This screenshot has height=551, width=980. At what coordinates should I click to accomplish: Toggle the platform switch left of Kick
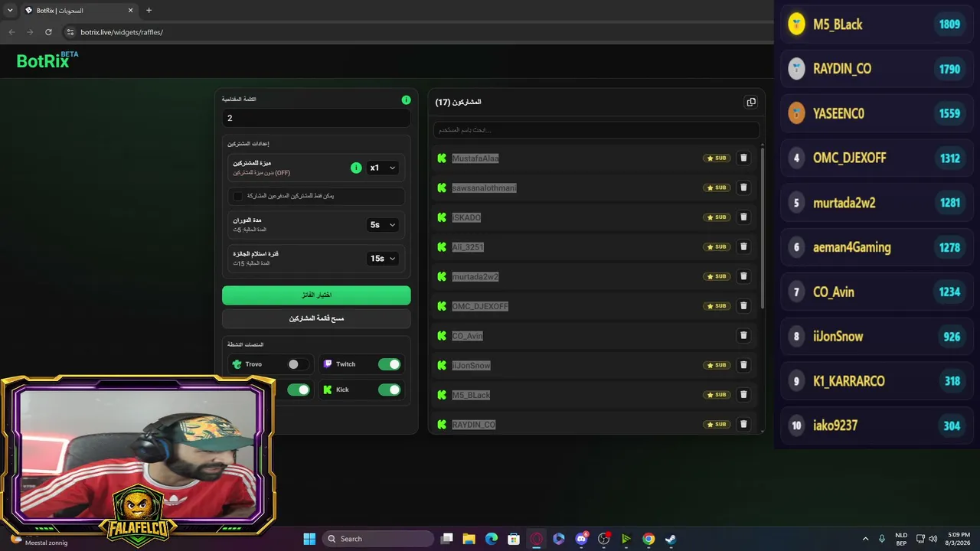[x=299, y=390]
